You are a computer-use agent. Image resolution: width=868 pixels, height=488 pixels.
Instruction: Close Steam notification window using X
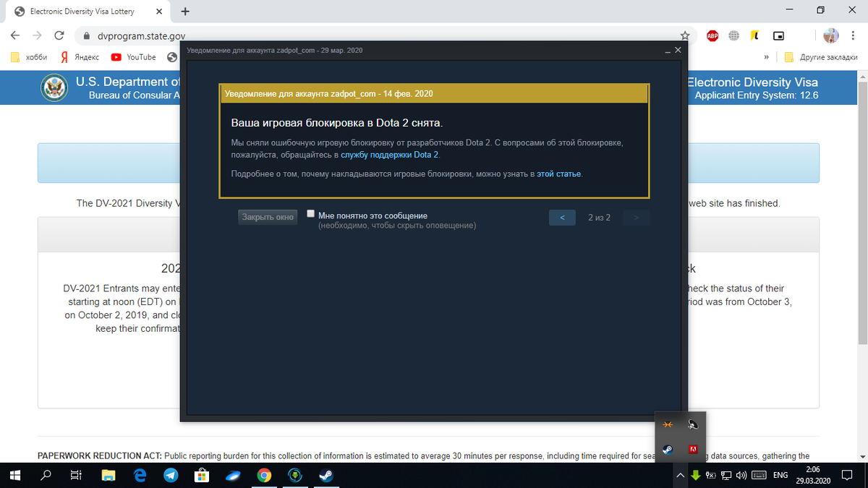(x=678, y=50)
